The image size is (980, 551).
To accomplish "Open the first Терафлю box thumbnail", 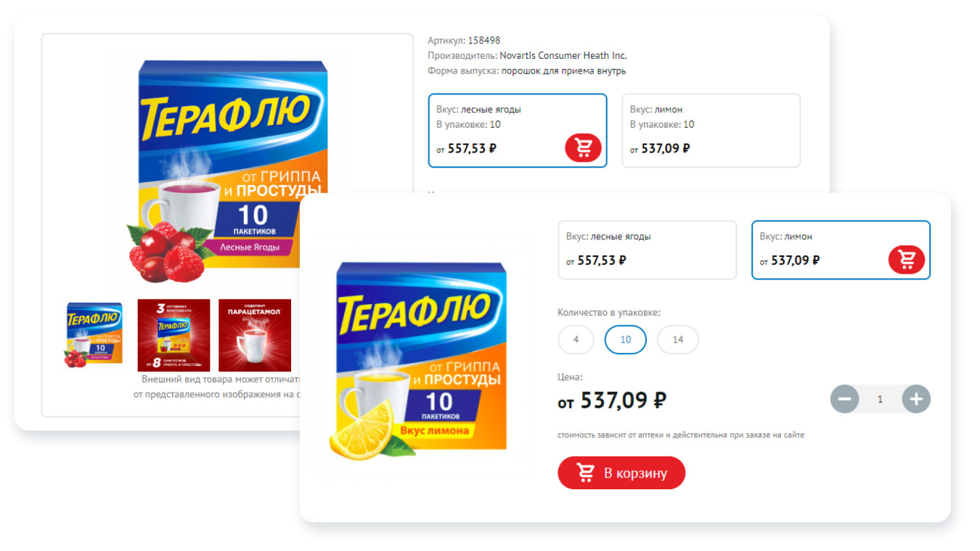I will 94,335.
